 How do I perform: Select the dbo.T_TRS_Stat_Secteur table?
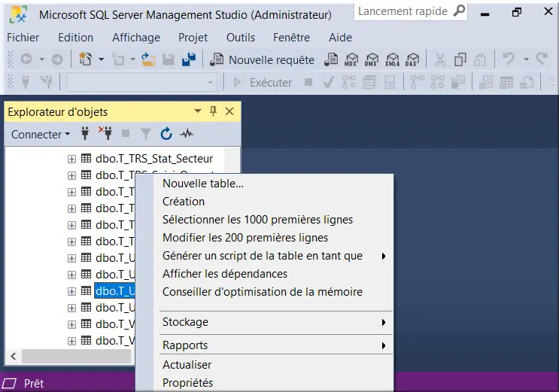(x=154, y=158)
